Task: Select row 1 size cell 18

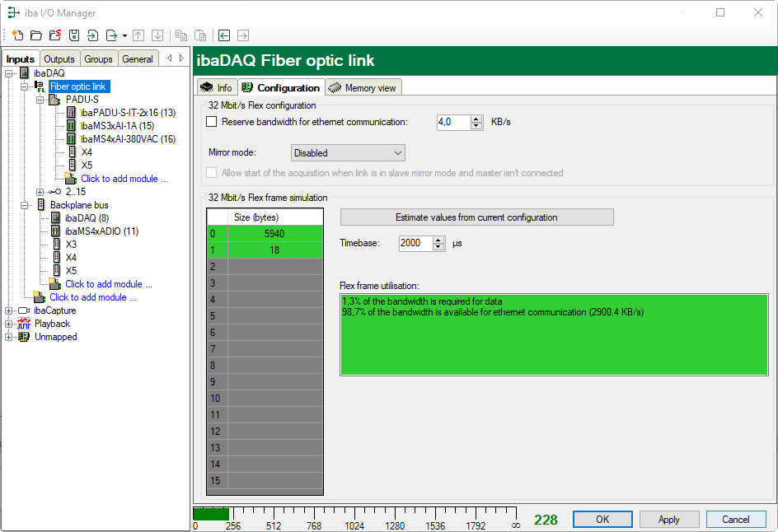Action: coord(275,250)
